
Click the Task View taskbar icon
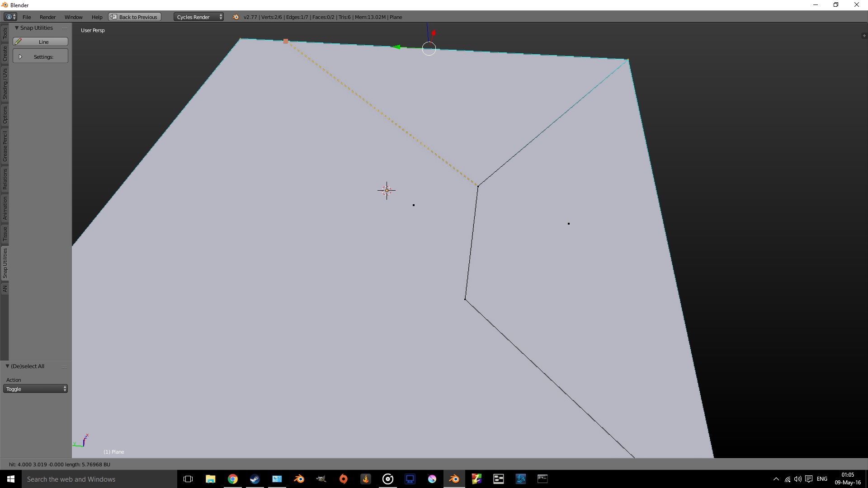(x=188, y=479)
